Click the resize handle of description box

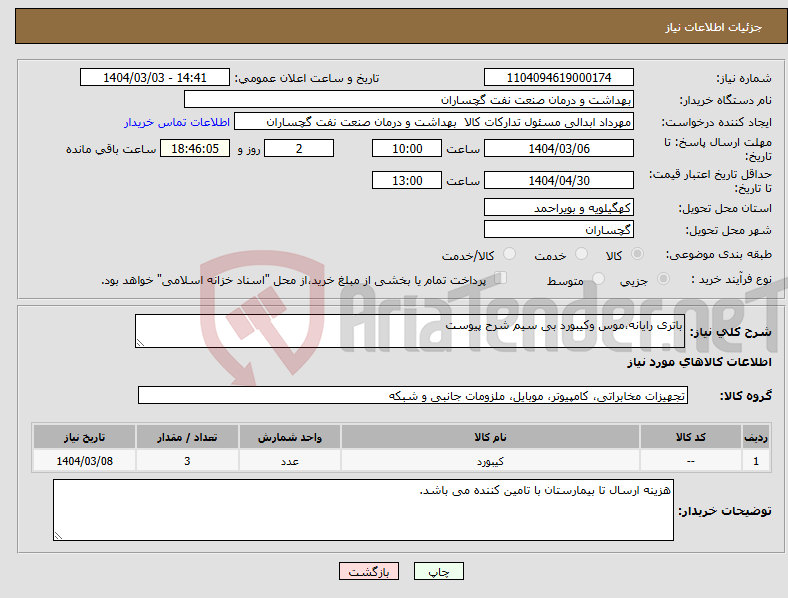(x=140, y=343)
